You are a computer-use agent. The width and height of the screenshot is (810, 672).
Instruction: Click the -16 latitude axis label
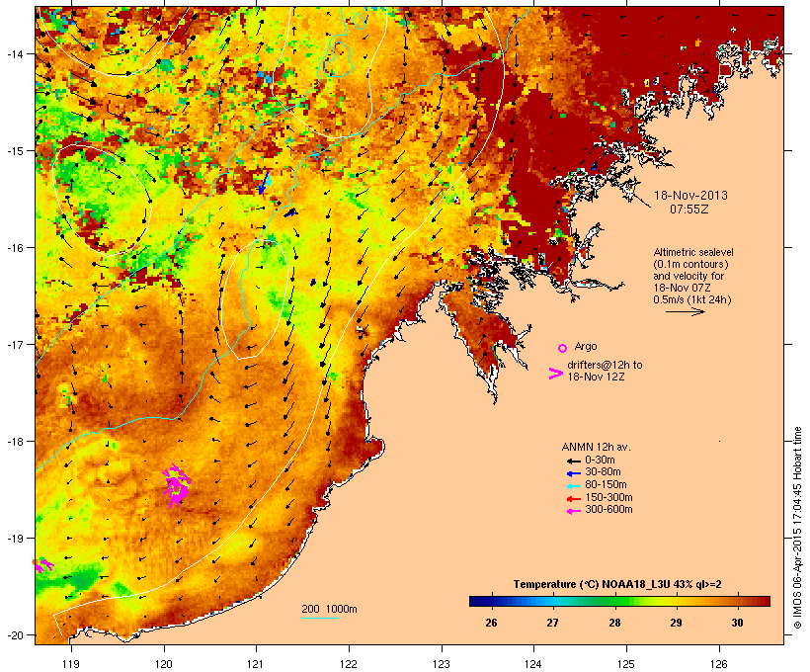tap(14, 248)
